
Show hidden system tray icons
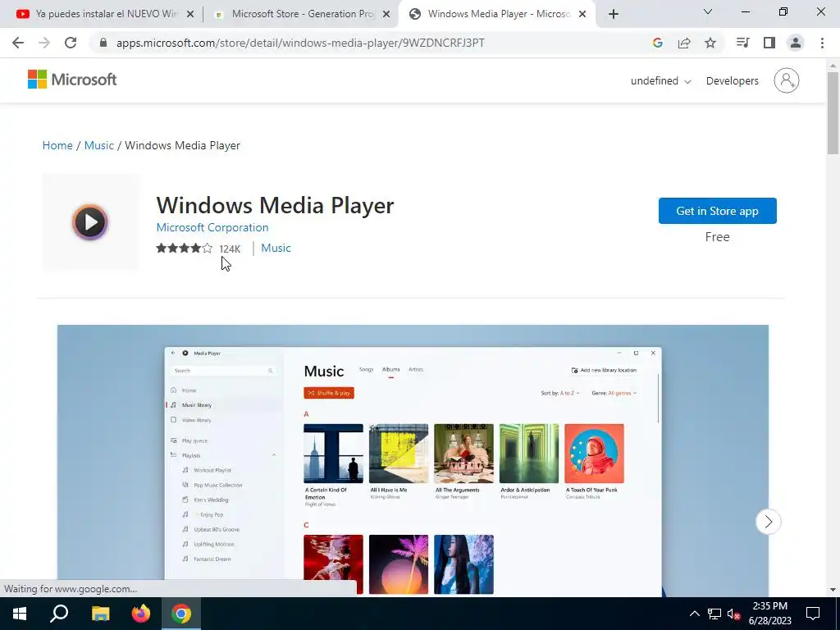(694, 614)
